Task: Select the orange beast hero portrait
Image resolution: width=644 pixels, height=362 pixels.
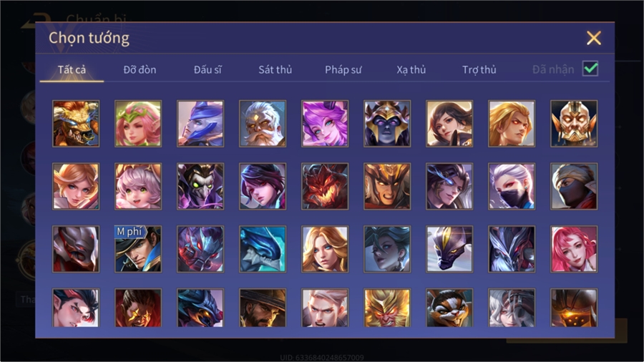Action: (76, 124)
